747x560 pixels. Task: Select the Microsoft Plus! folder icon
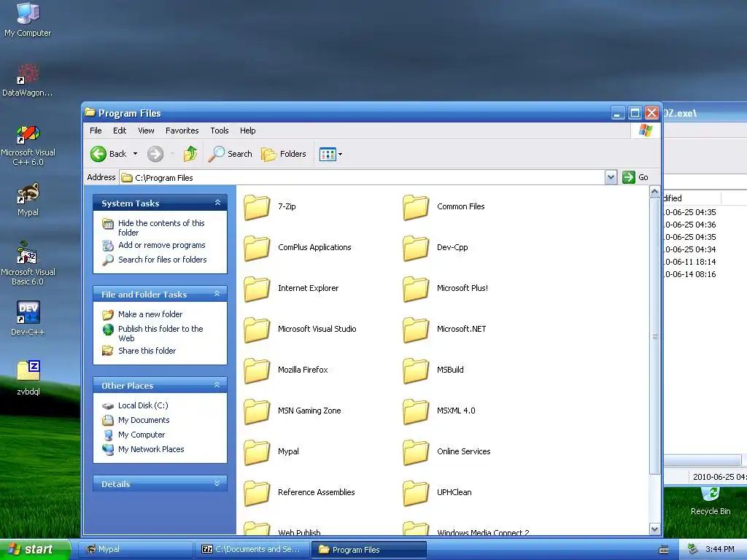coord(416,289)
